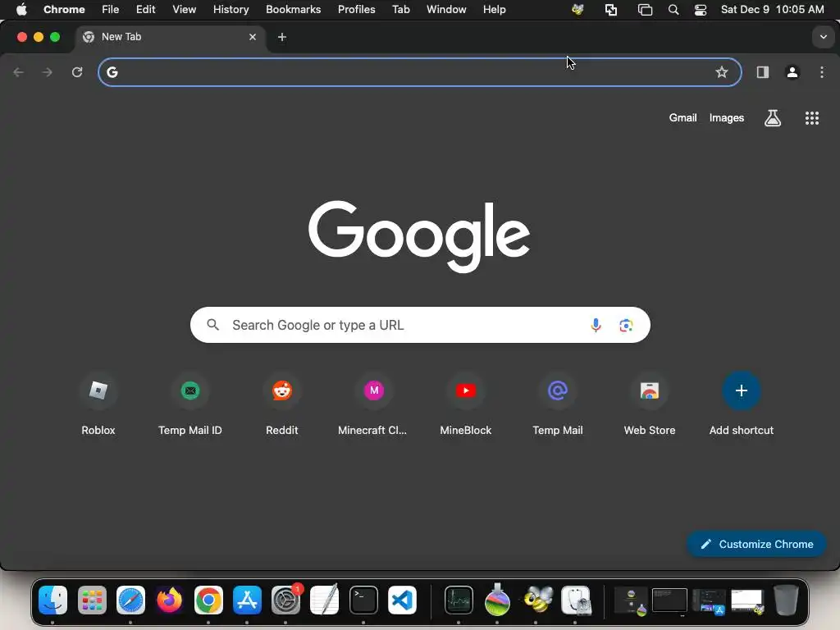Image resolution: width=840 pixels, height=630 pixels.
Task: Click the Google search box
Action: point(420,325)
